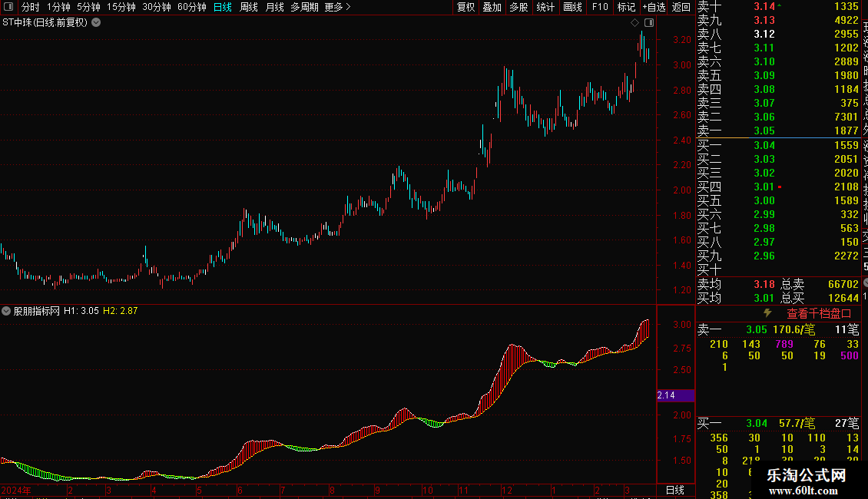Open dropdown arrow beside ST中珠 title
This screenshot has height=499, width=868.
pyautogui.click(x=96, y=23)
